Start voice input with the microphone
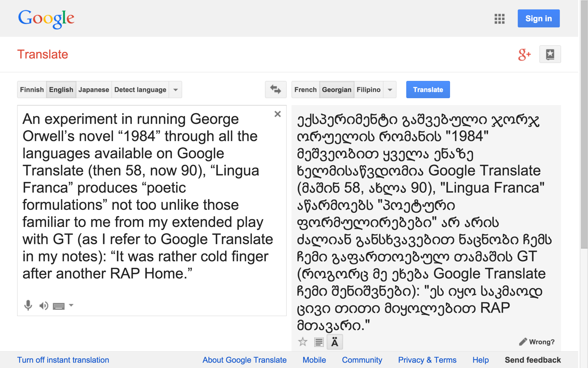 click(28, 305)
